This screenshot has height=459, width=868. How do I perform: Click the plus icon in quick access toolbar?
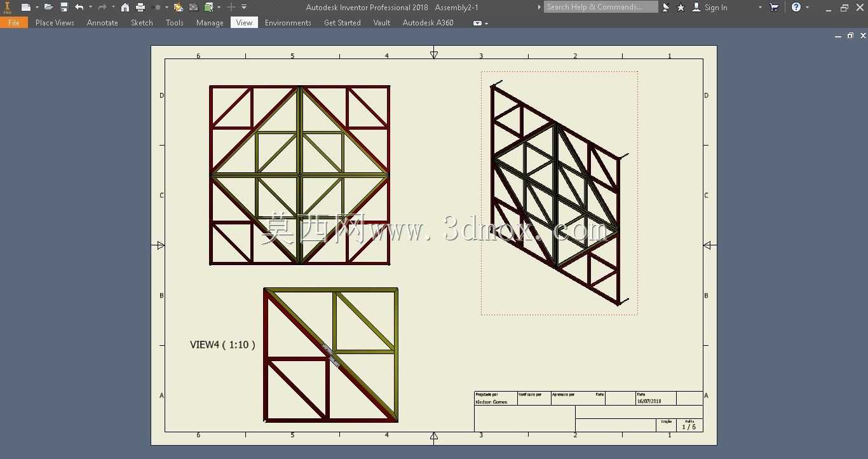tap(231, 7)
